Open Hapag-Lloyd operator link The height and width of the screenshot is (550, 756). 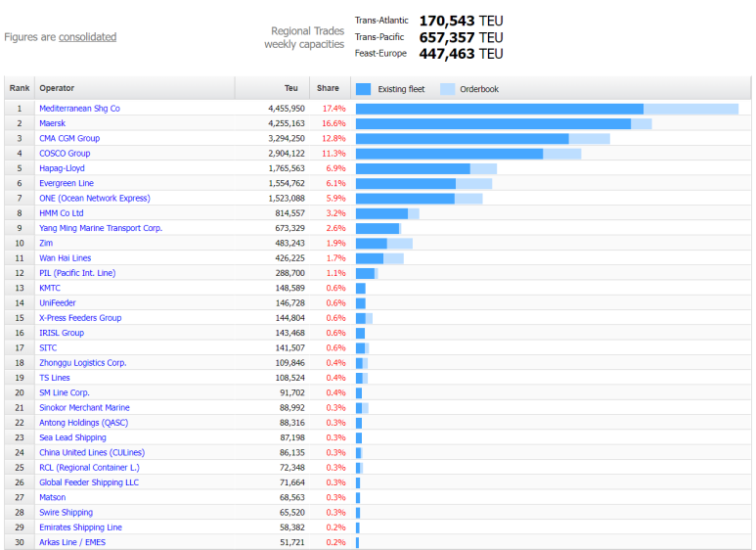click(62, 168)
